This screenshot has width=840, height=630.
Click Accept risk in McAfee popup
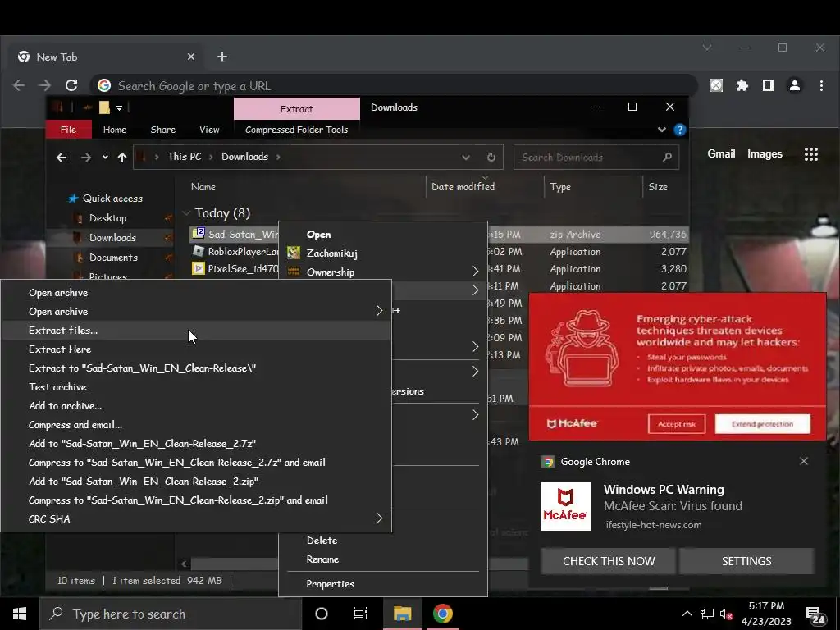(677, 424)
